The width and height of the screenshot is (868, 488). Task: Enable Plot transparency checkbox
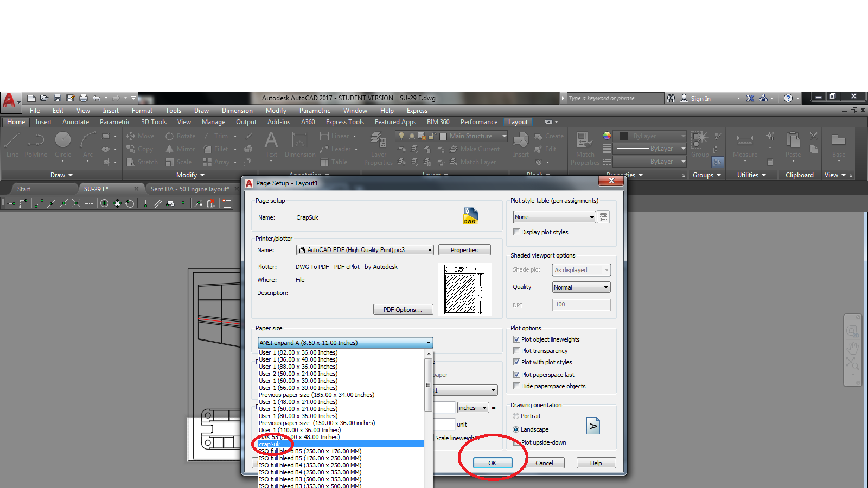(516, 351)
